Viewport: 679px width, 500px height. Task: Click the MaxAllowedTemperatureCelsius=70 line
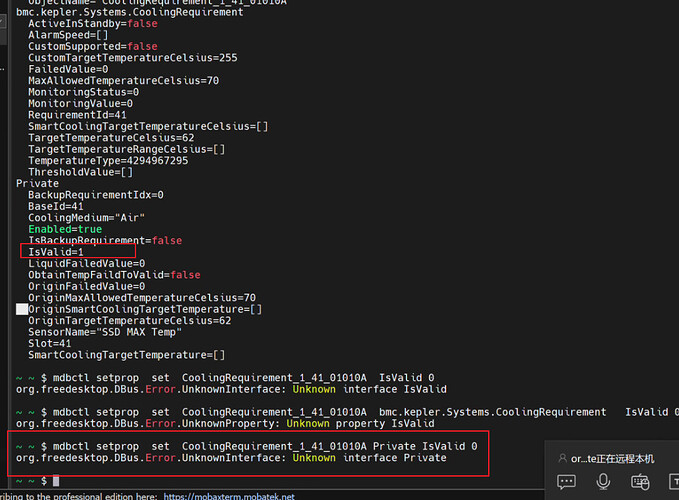[123, 81]
